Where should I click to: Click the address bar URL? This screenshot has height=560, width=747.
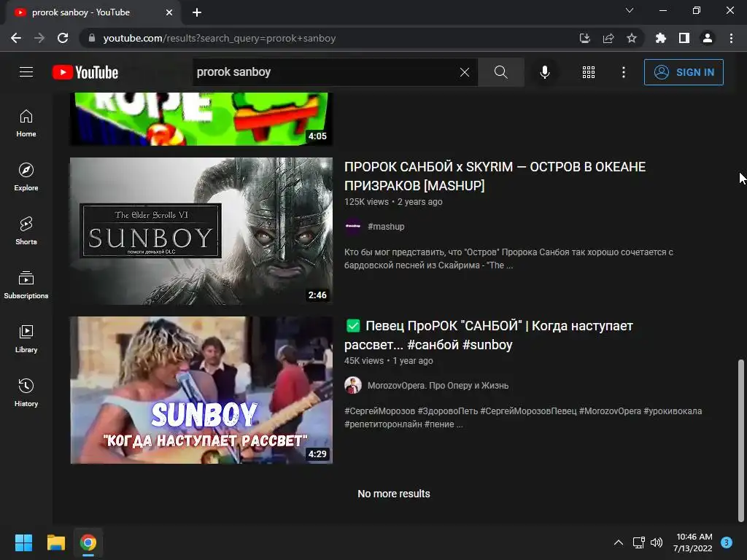point(219,38)
